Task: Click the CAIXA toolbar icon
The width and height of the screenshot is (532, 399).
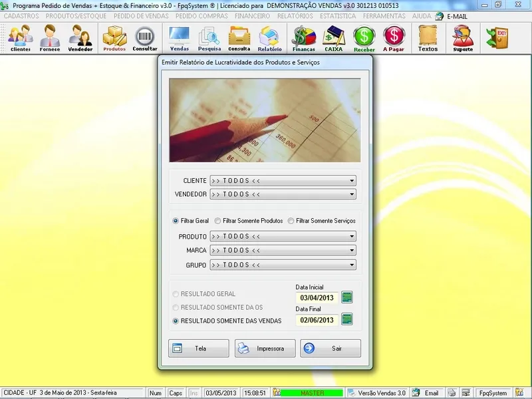Action: tap(333, 38)
